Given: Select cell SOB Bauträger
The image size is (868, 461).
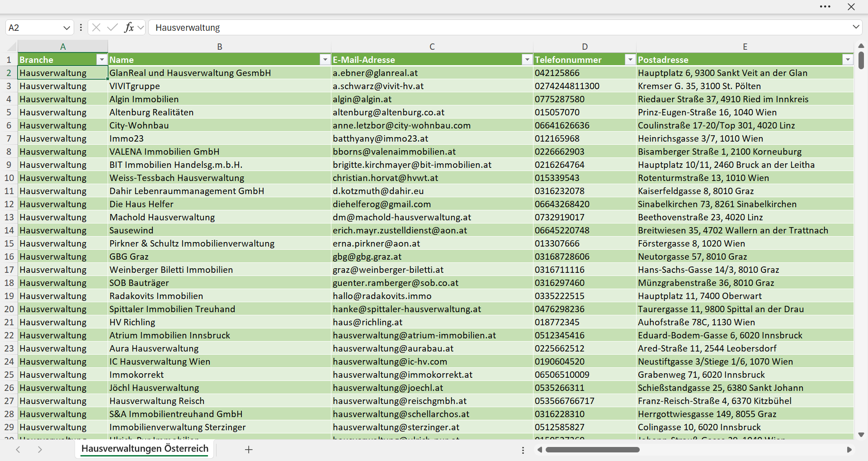Looking at the screenshot, I should [220, 283].
